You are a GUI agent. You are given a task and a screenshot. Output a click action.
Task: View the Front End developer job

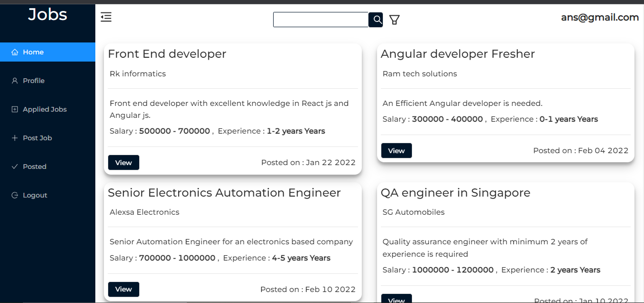(x=123, y=163)
